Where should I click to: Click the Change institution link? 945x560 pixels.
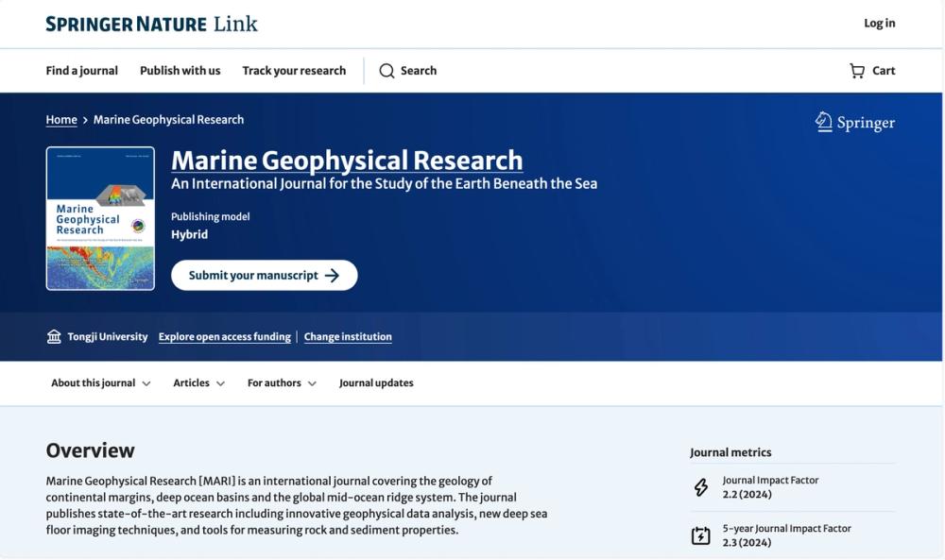348,336
